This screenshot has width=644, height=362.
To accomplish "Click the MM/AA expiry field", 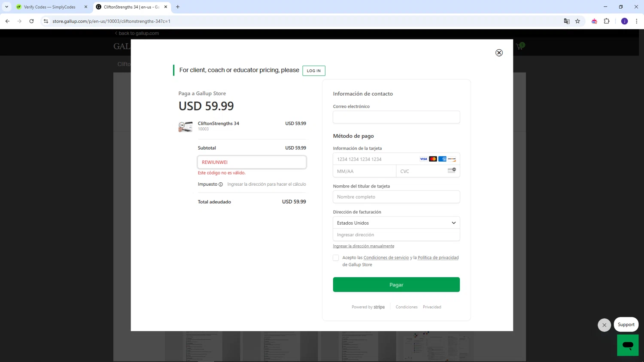I will click(x=365, y=171).
